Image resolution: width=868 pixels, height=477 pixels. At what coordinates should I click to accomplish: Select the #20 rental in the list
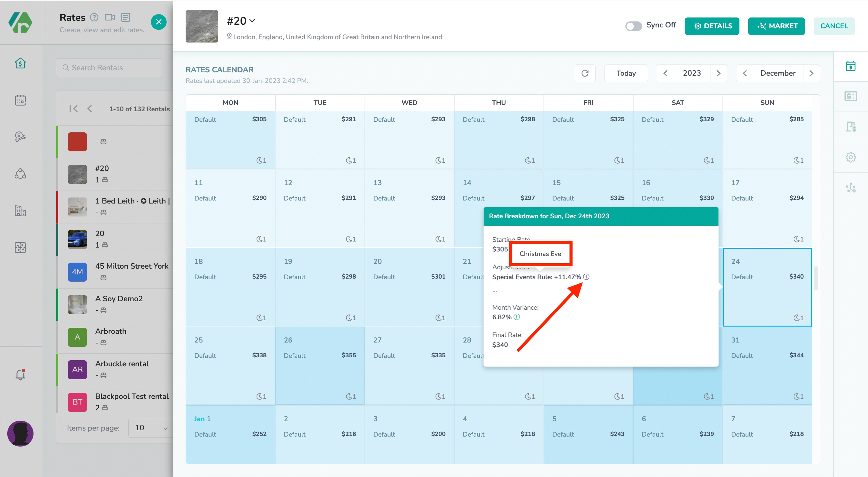[x=115, y=174]
